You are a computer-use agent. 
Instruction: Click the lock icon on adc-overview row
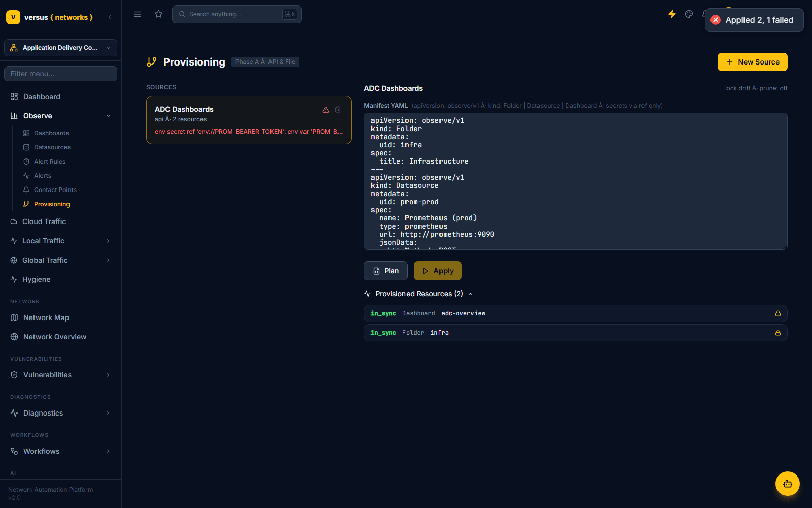(777, 313)
